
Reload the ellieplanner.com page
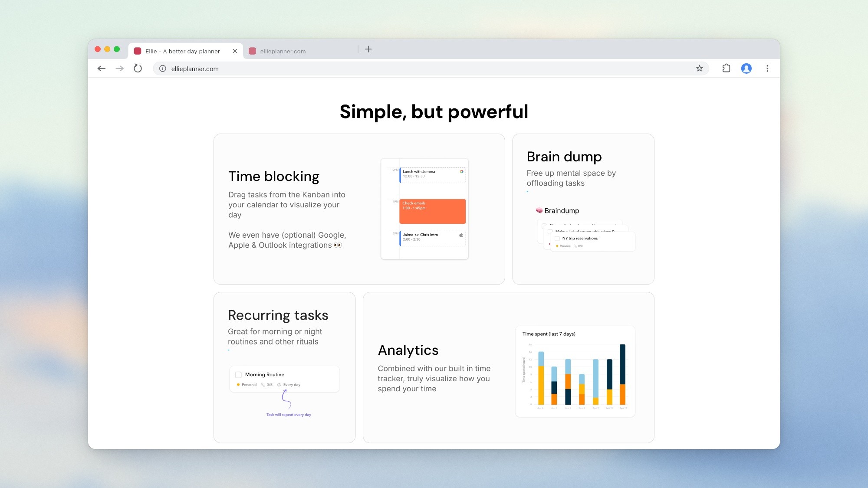pyautogui.click(x=138, y=69)
